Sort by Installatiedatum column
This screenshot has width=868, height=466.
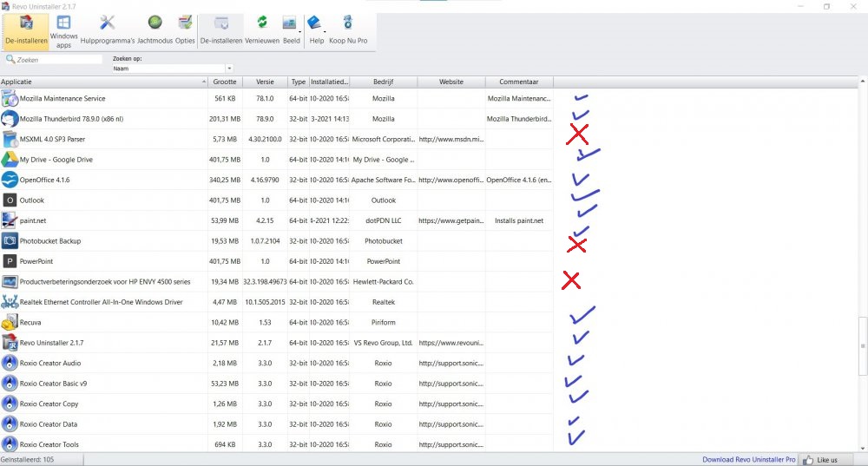point(329,82)
